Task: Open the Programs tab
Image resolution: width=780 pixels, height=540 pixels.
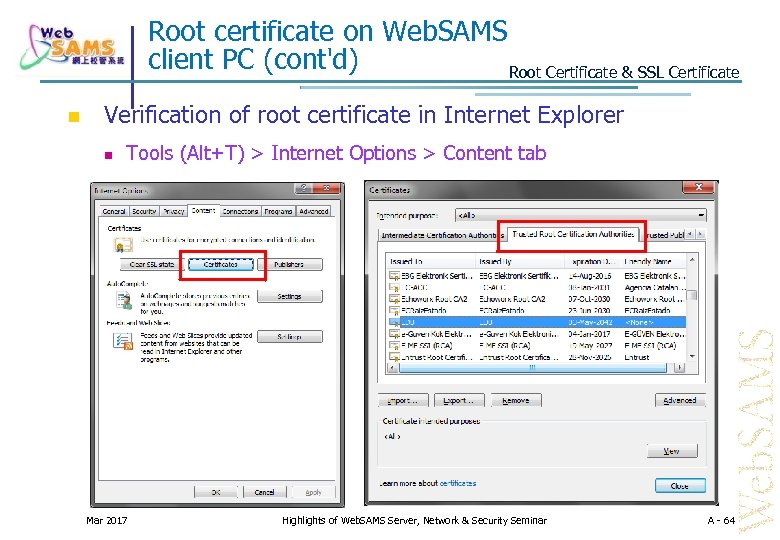Action: click(x=278, y=211)
